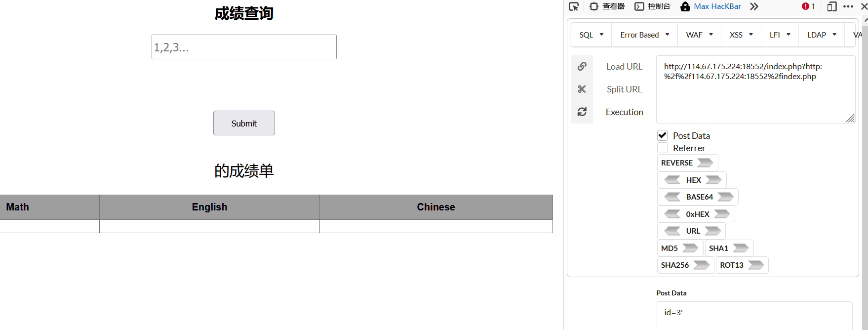Image resolution: width=868 pixels, height=330 pixels.
Task: Click the grade query input field
Action: (244, 47)
